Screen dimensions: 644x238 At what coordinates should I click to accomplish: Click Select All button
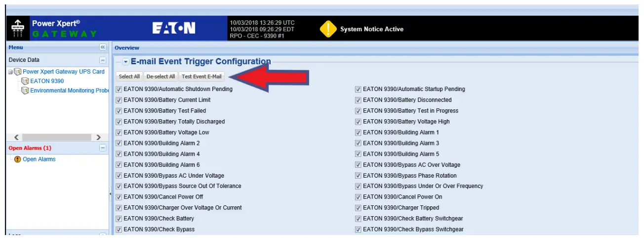pyautogui.click(x=129, y=77)
